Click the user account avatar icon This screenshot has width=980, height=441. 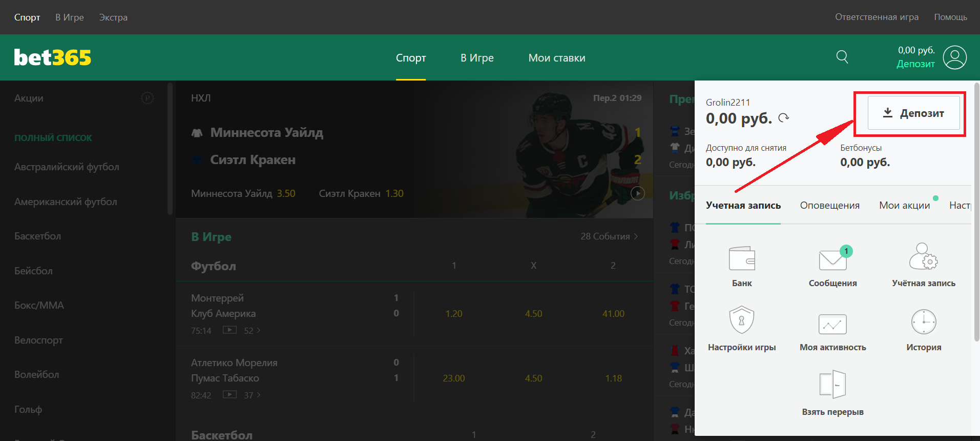(x=955, y=57)
